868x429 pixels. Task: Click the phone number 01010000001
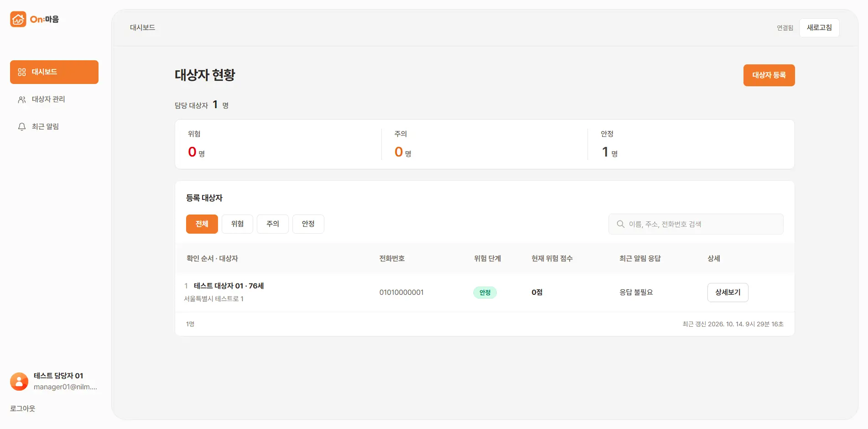[x=401, y=293]
